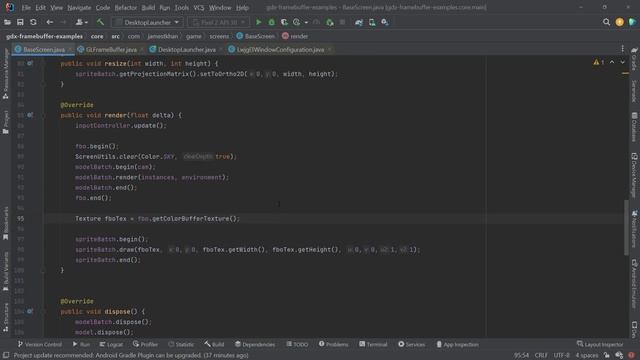Run DesktopLauncher with the green play button
640x360 pixels.
point(258,22)
